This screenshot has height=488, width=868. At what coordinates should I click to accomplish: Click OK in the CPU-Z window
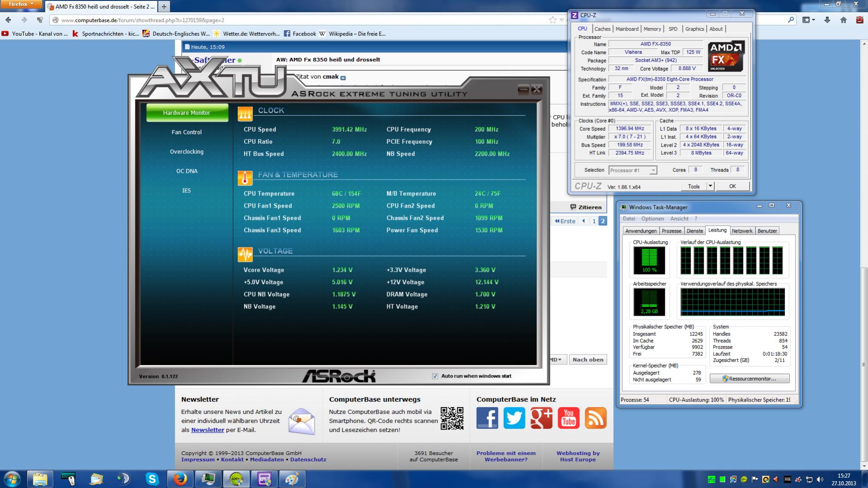(732, 186)
